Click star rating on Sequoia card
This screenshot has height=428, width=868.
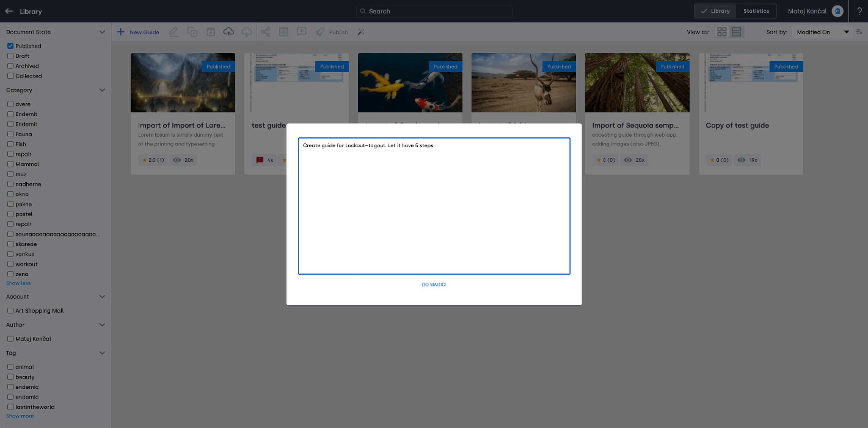point(605,160)
